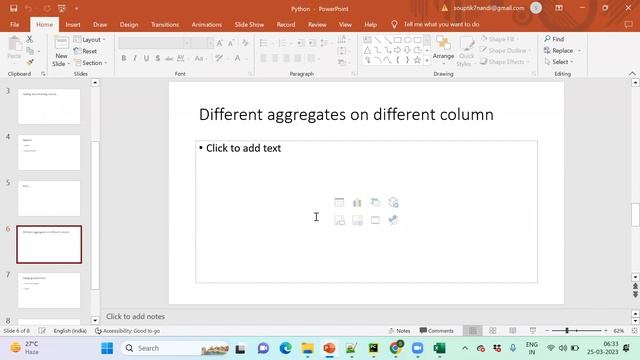Insert 3D model via placeholder icon
The width and height of the screenshot is (640, 360).
coord(393,202)
